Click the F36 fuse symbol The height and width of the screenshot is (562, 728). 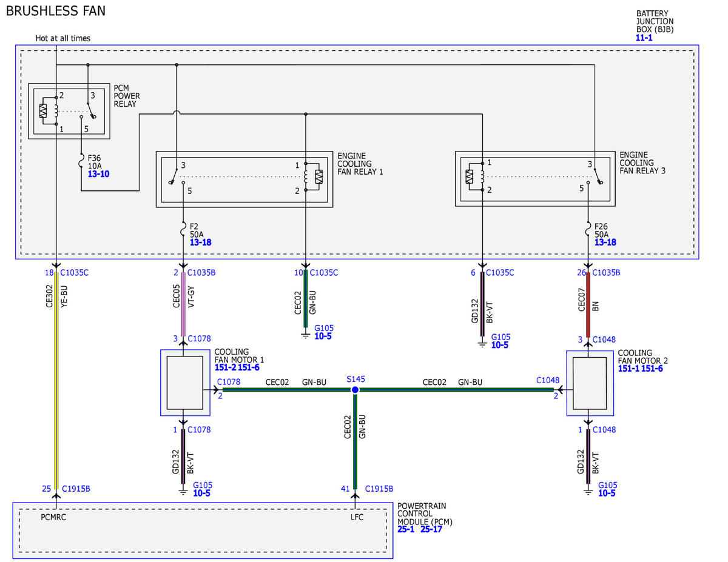tap(81, 162)
